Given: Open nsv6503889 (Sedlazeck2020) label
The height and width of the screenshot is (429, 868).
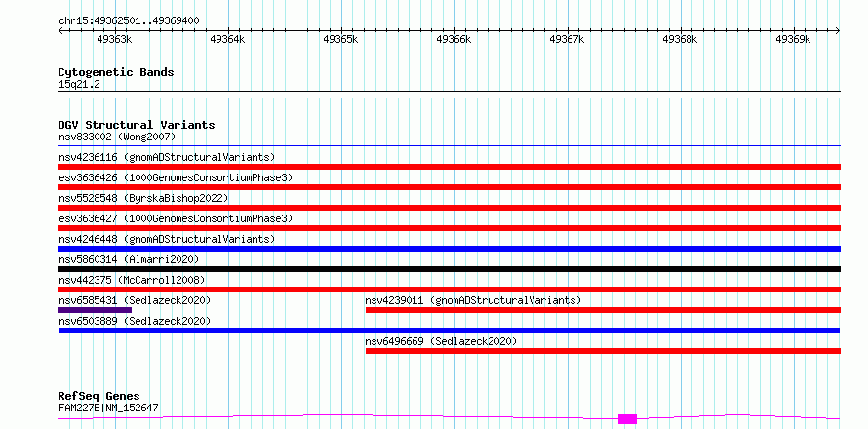Looking at the screenshot, I should tap(135, 321).
